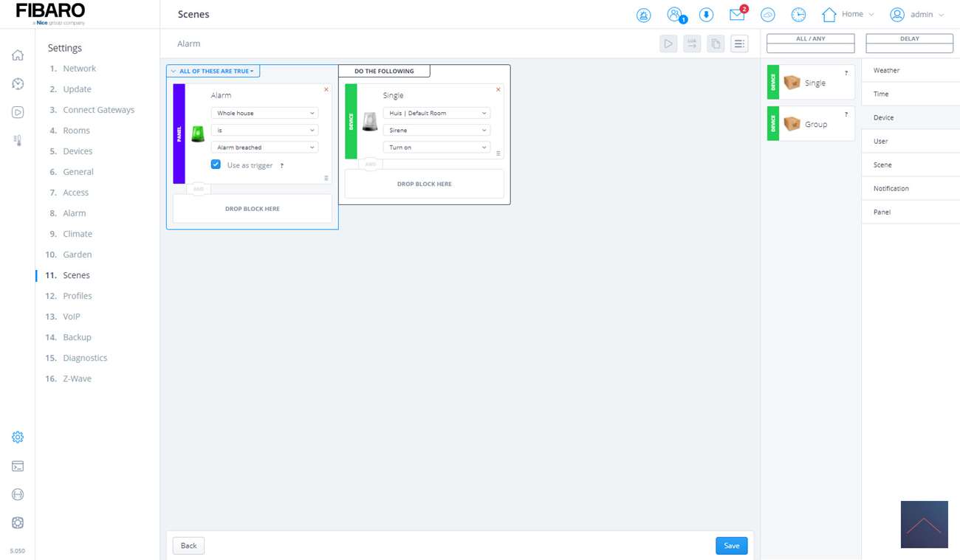Viewport: 960px width, 560px height.
Task: Open the settings gear sidebar icon
Action: [18, 437]
